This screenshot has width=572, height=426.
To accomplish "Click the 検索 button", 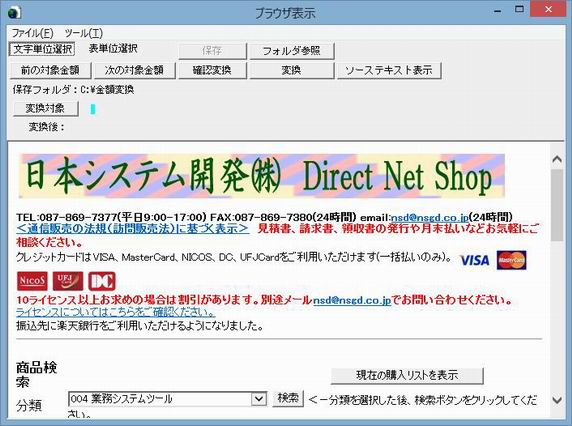I will [288, 398].
